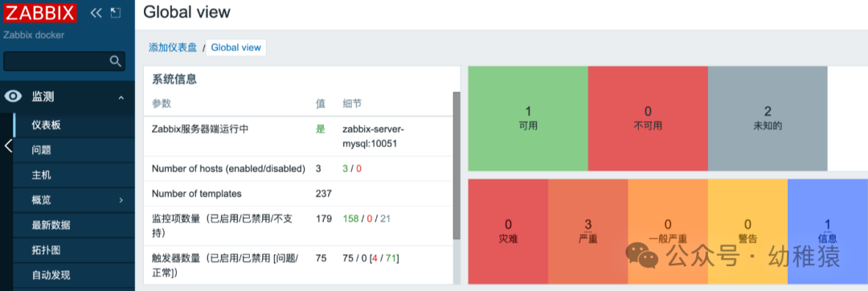Collapse the 监测 menu section
The image size is (868, 291).
pyautogui.click(x=121, y=98)
